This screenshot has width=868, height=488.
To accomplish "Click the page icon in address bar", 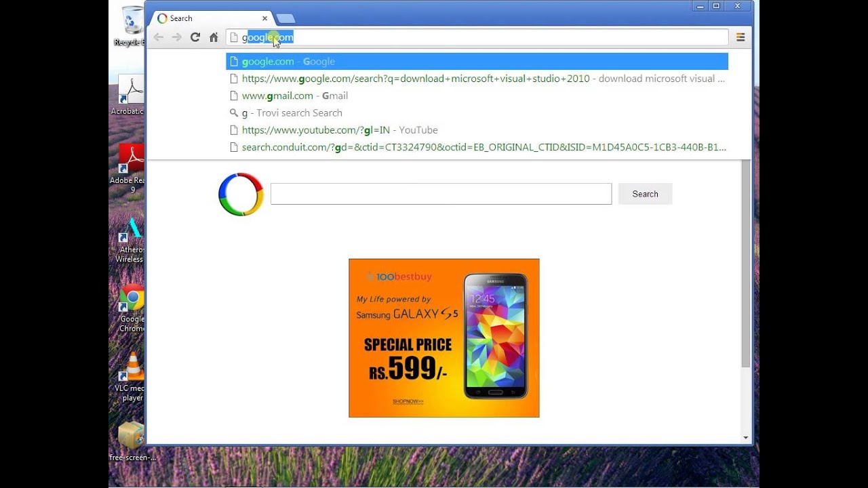I will click(x=234, y=37).
